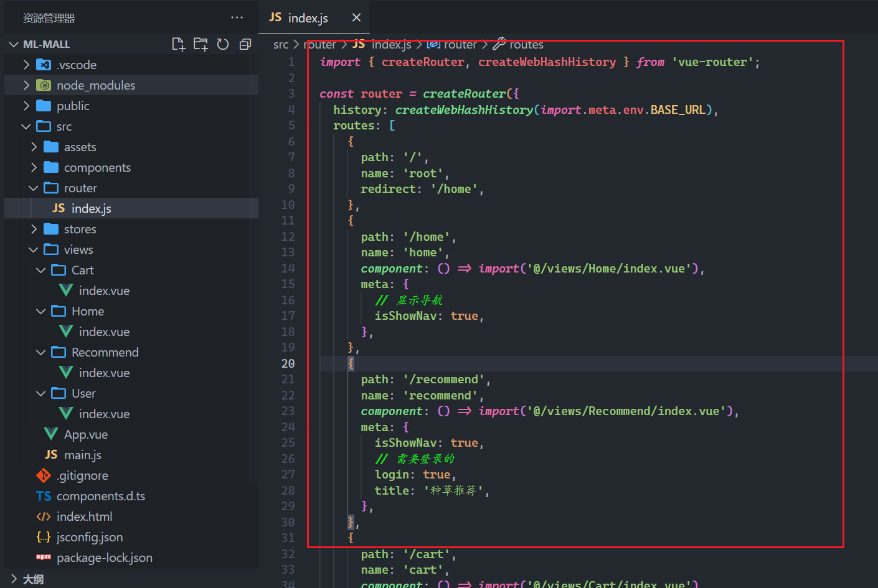Expand the node_modules folder chevron

(x=26, y=85)
